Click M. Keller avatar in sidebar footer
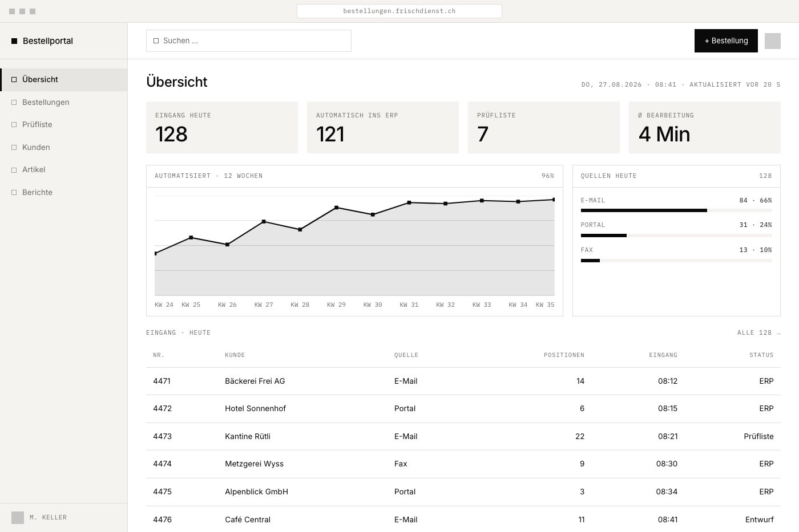Screen dimensions: 799x532 coord(18,518)
